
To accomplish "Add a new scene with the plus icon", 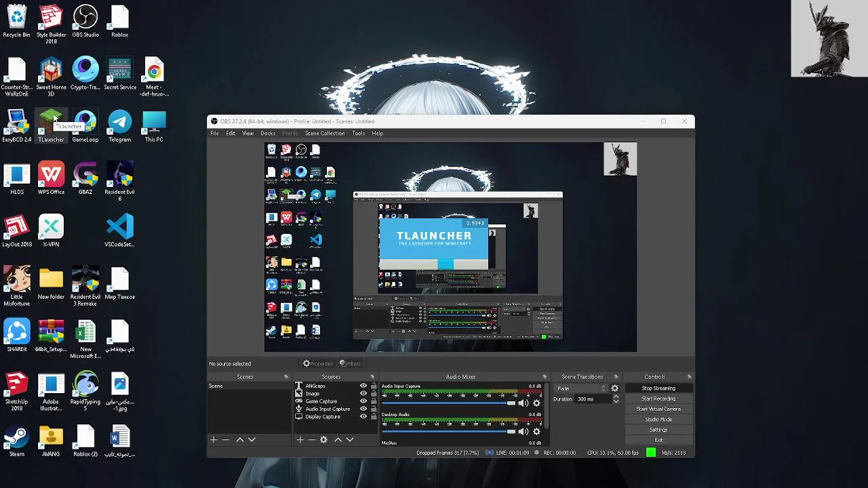I will (214, 440).
